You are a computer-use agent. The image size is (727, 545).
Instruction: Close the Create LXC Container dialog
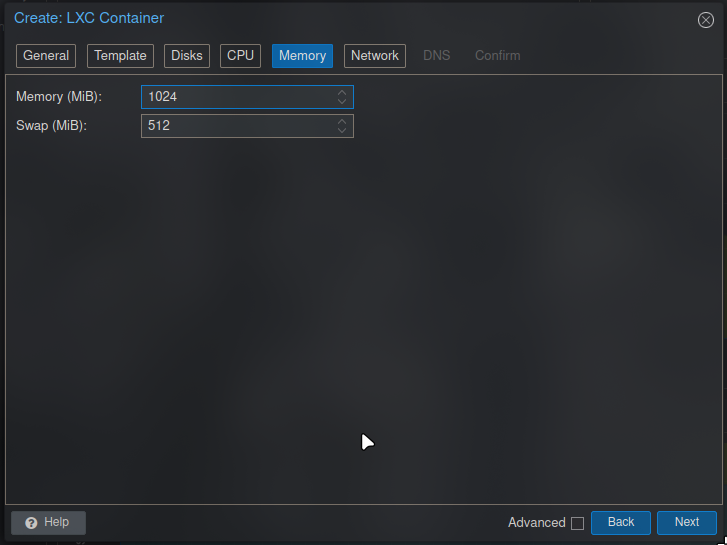coord(705,20)
